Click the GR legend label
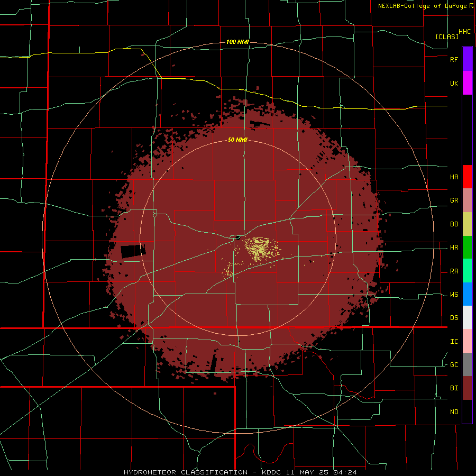The height and width of the screenshot is (476, 476). (x=454, y=200)
